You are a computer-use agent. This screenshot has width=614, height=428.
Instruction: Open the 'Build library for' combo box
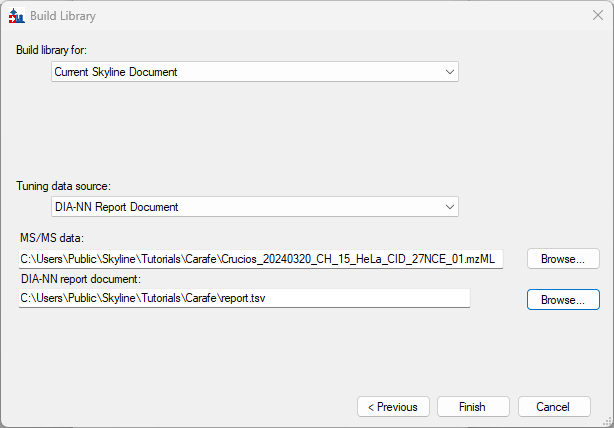coord(254,72)
